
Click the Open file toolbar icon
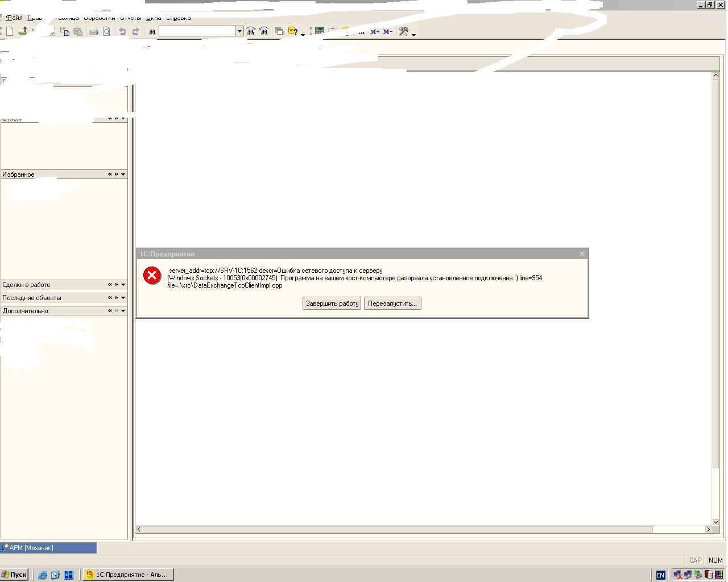pyautogui.click(x=23, y=31)
